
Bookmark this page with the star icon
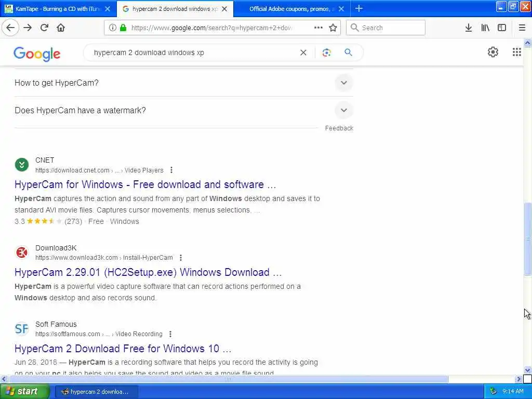point(333,28)
